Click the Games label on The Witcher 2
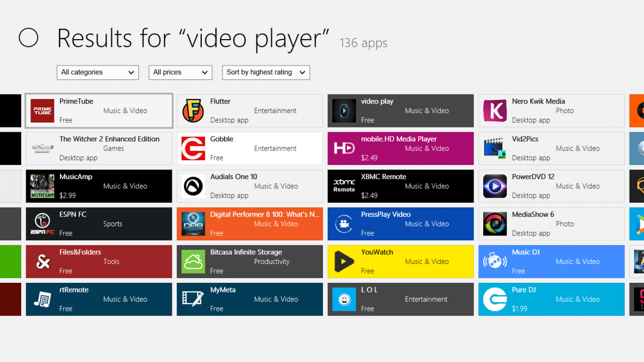The height and width of the screenshot is (362, 644). pyautogui.click(x=114, y=149)
